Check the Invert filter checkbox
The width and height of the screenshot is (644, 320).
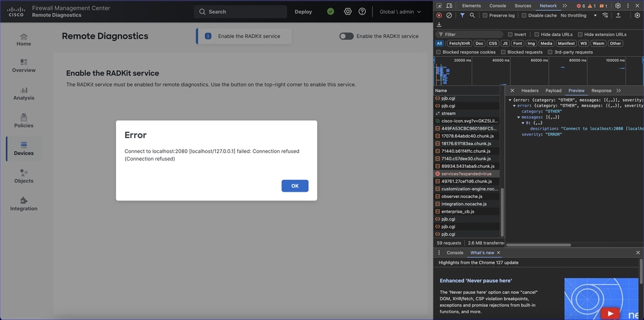(510, 34)
